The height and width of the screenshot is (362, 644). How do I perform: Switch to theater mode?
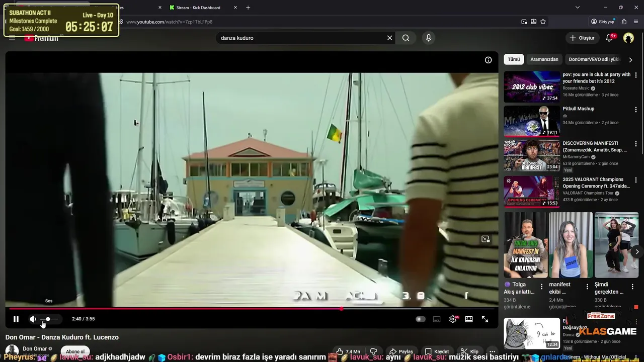click(469, 319)
